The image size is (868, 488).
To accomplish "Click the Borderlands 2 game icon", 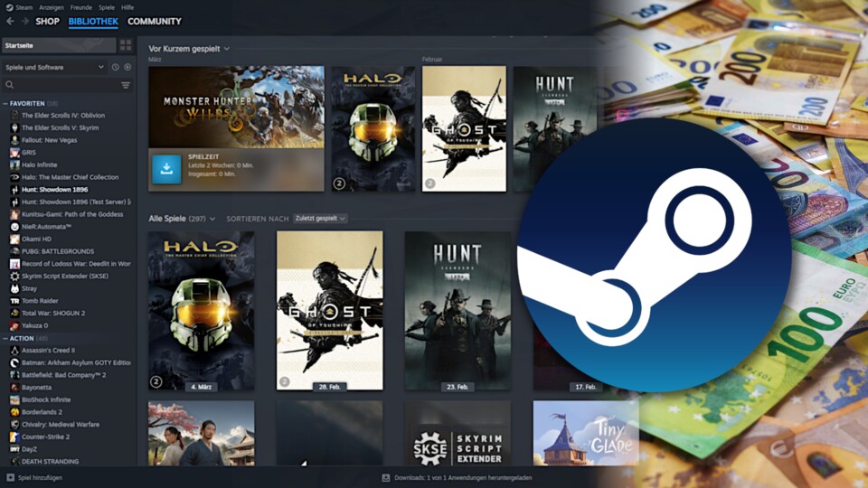I will tap(15, 412).
